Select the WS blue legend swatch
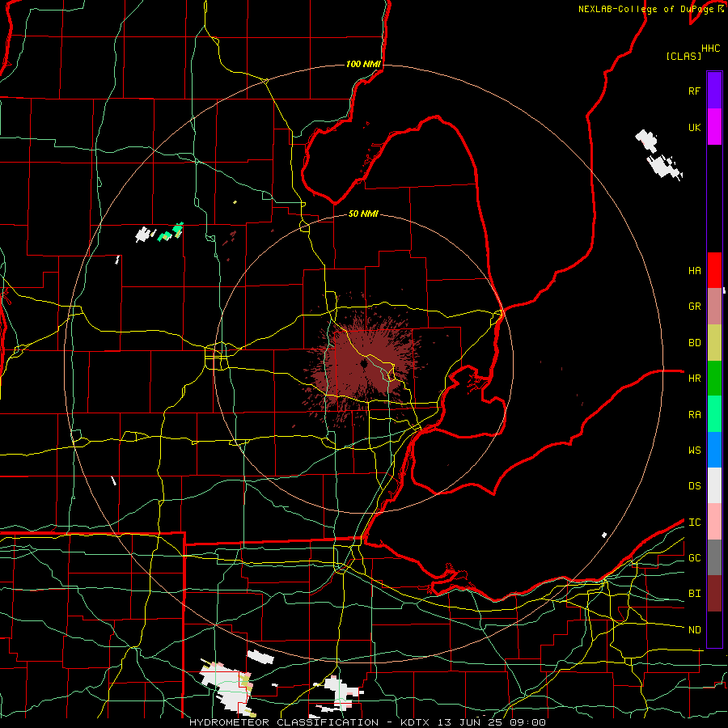Screen dimensions: 728x728 click(x=714, y=450)
